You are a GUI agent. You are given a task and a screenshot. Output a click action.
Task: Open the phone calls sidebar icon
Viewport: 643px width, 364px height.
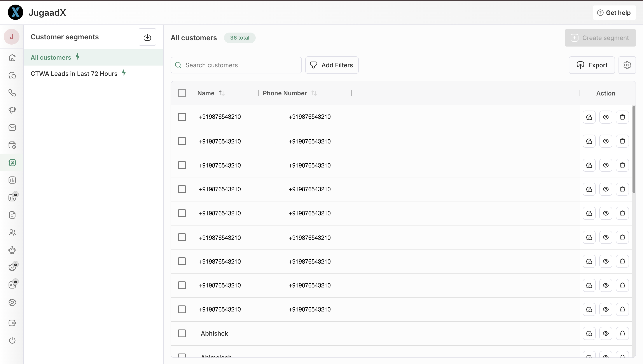(x=12, y=93)
